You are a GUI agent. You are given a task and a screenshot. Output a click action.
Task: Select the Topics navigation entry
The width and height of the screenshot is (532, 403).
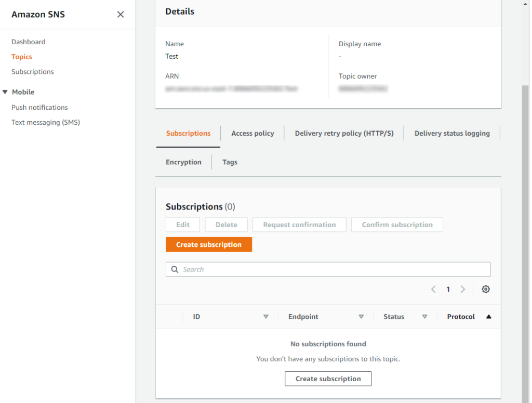pos(21,56)
